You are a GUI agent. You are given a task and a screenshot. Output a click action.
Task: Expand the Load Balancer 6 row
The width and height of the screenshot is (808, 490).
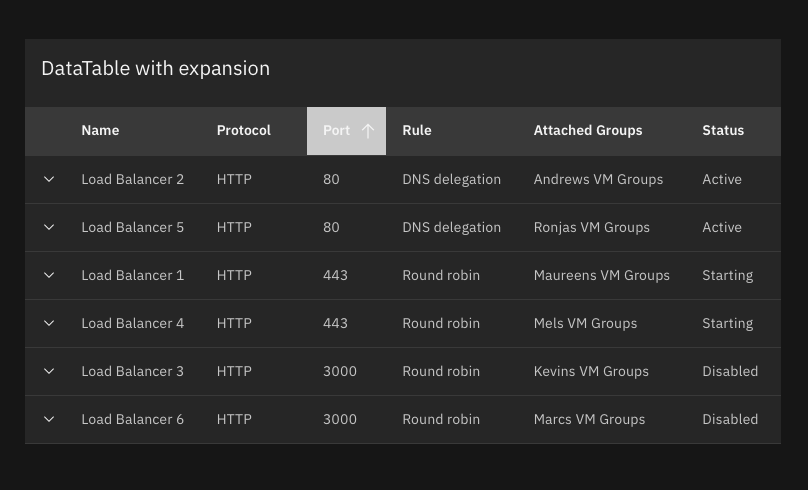tap(49, 420)
